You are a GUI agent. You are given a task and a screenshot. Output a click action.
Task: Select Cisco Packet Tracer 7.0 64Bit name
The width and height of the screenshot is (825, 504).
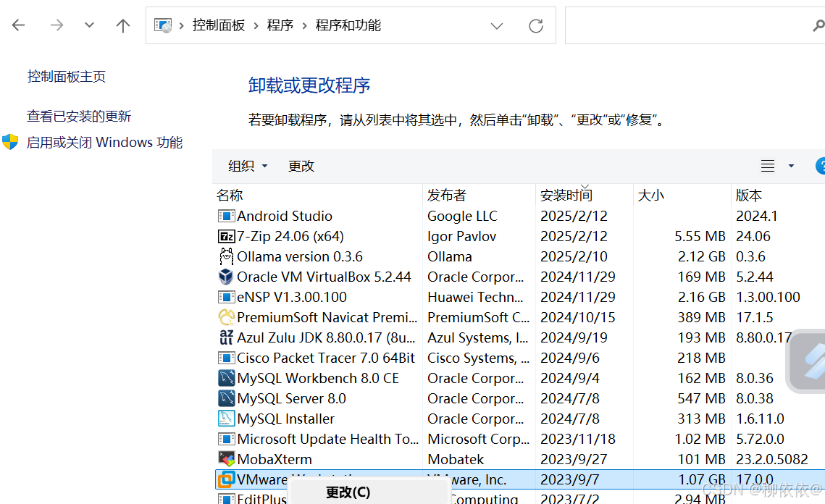point(326,358)
